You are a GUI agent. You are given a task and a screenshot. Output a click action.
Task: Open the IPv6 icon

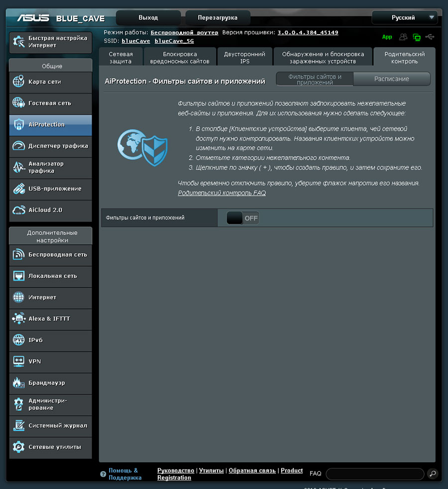(19, 340)
